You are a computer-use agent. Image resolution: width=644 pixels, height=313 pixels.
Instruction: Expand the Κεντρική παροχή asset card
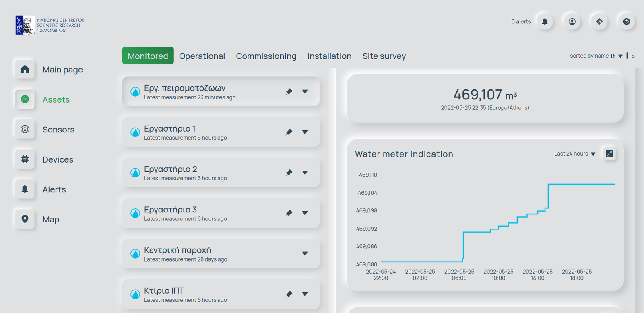click(x=305, y=254)
